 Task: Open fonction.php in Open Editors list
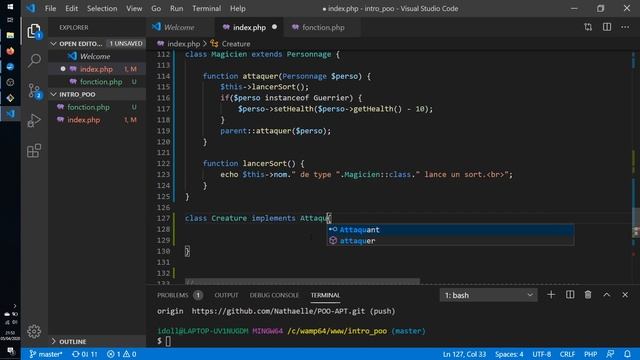pos(97,82)
